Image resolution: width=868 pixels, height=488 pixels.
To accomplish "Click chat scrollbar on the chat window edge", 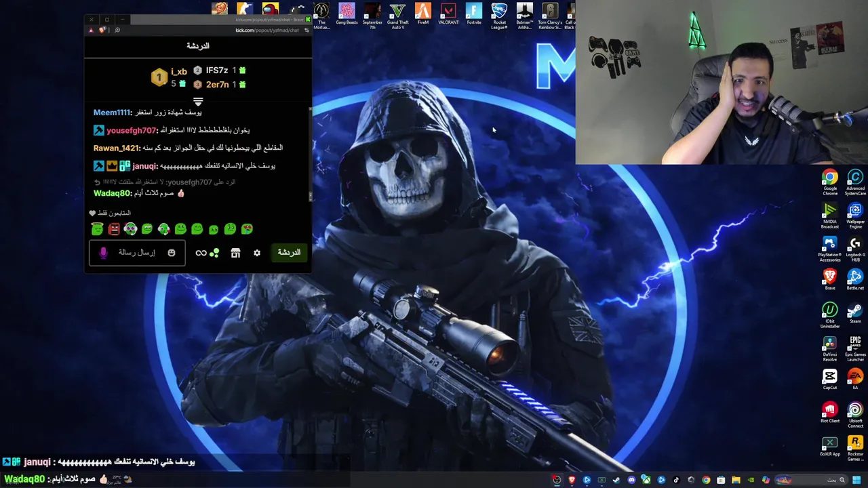I will (311, 152).
